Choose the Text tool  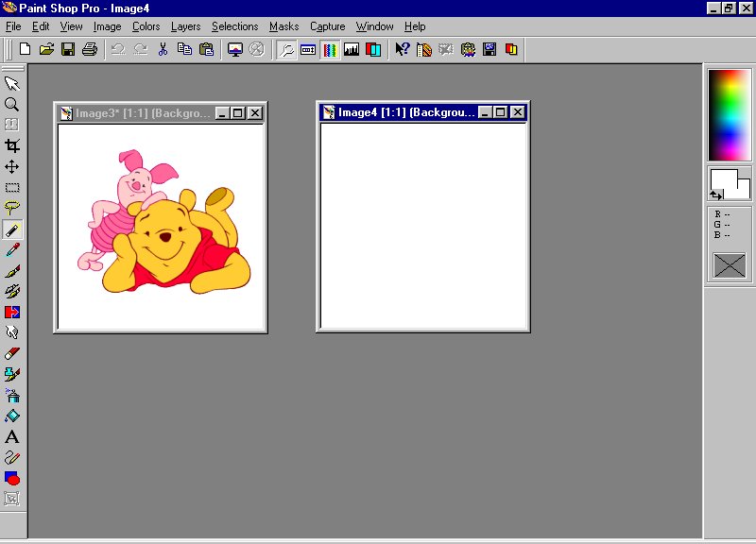[x=12, y=436]
